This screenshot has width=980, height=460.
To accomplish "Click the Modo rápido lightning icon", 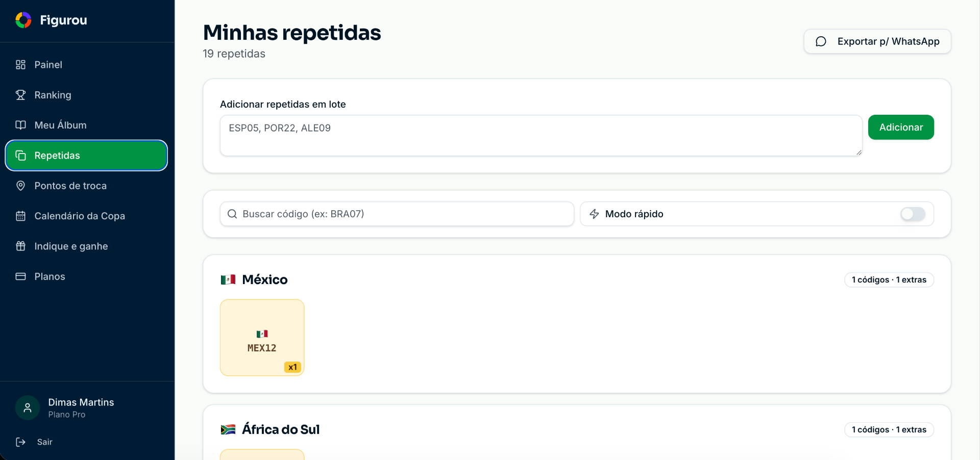I will point(594,214).
